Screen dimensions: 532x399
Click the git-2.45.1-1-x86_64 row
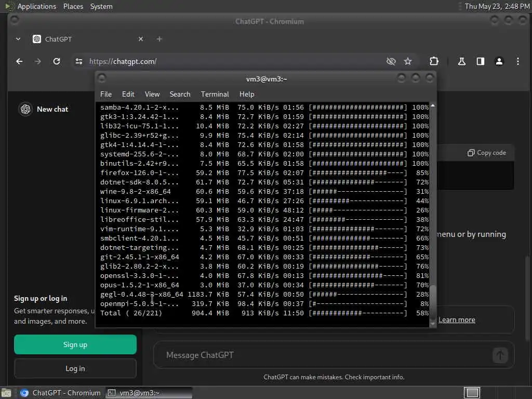coord(264,257)
